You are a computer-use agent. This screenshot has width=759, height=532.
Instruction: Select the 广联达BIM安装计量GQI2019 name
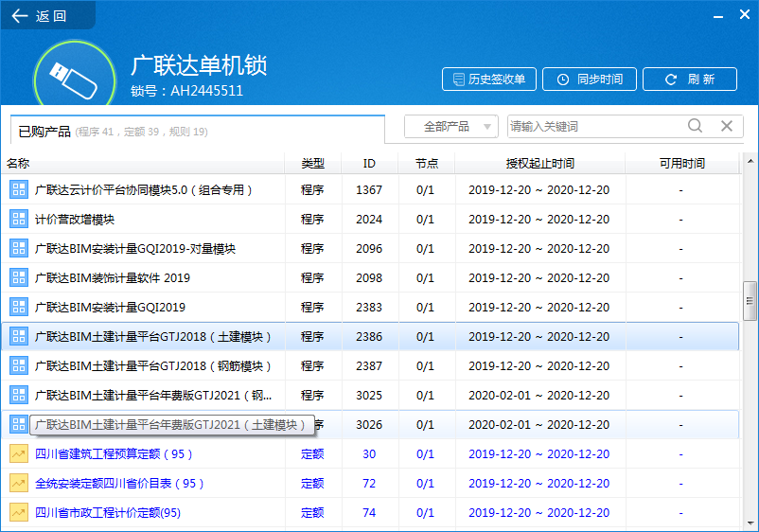point(110,308)
